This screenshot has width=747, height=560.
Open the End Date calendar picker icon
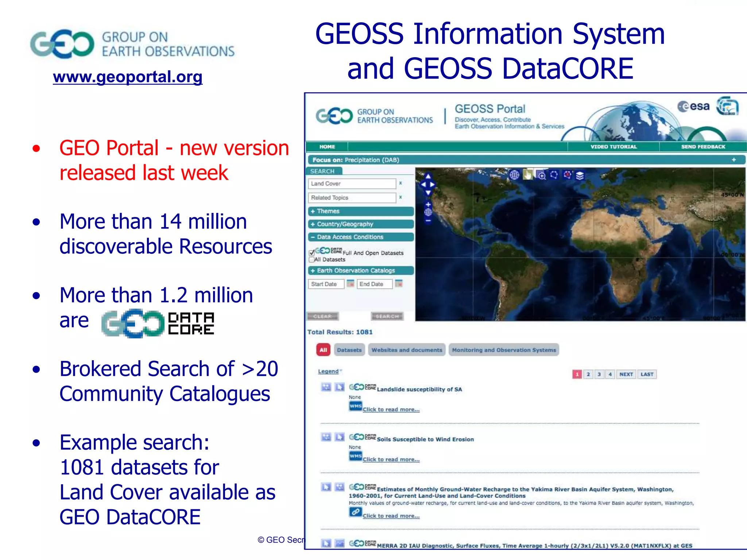tap(399, 283)
